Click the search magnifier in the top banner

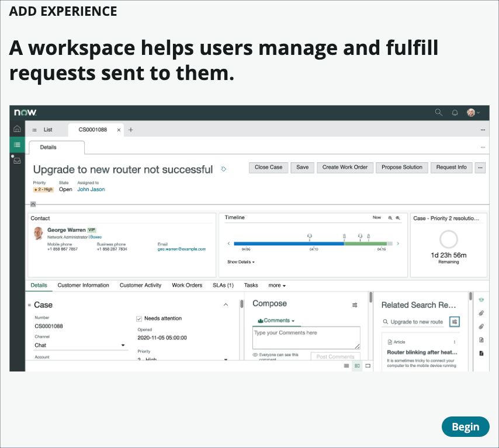439,112
